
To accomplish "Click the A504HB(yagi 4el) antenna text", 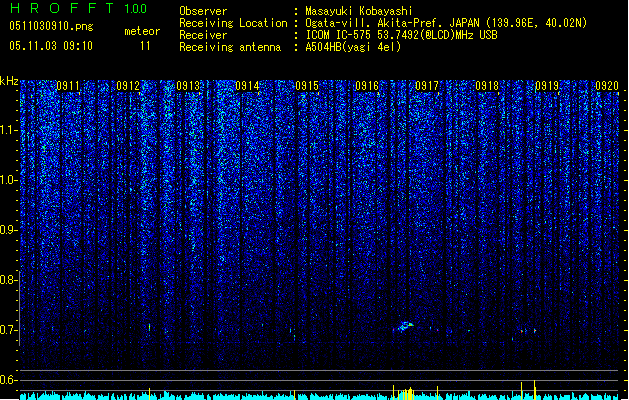I will 353,47.
